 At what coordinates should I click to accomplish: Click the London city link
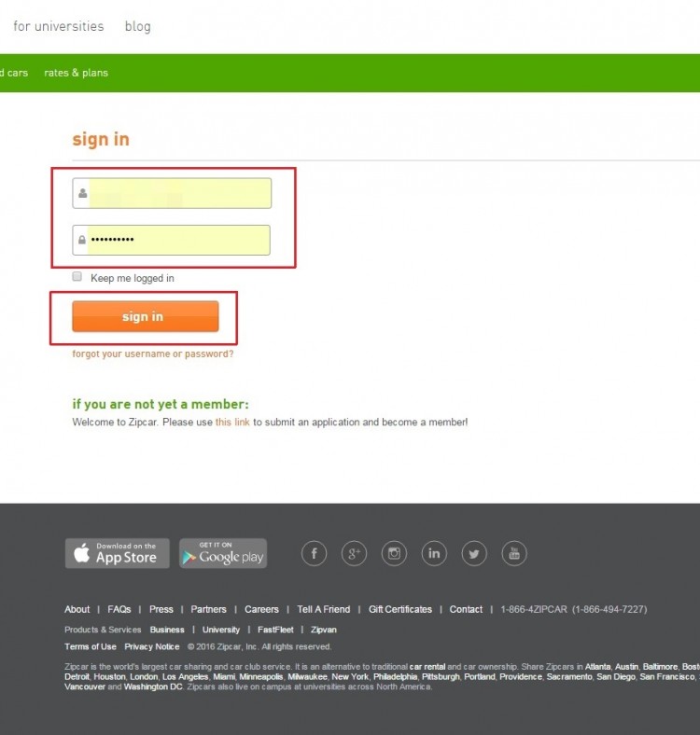[x=144, y=677]
